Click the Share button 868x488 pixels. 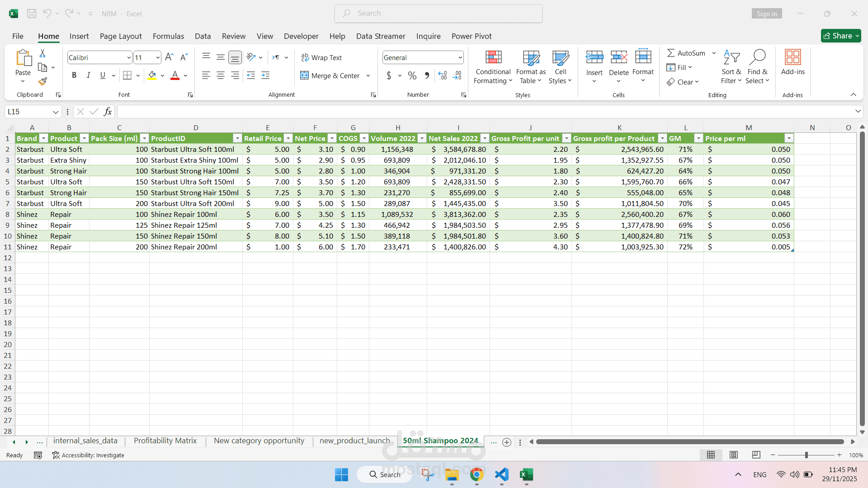point(840,36)
